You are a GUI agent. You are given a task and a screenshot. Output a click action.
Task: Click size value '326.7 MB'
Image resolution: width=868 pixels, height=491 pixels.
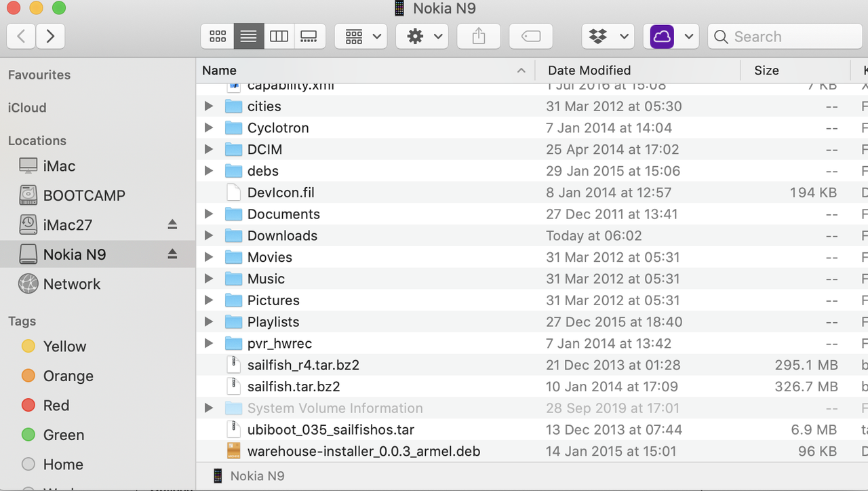806,387
